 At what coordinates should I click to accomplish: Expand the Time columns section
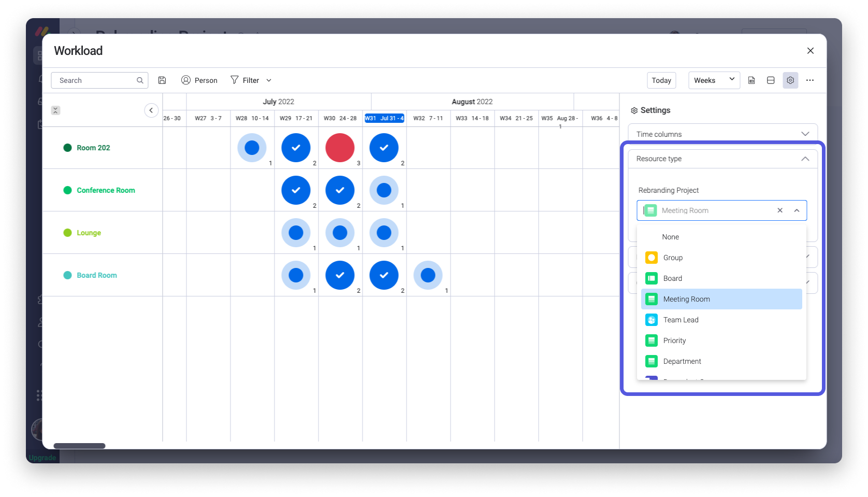pyautogui.click(x=722, y=134)
